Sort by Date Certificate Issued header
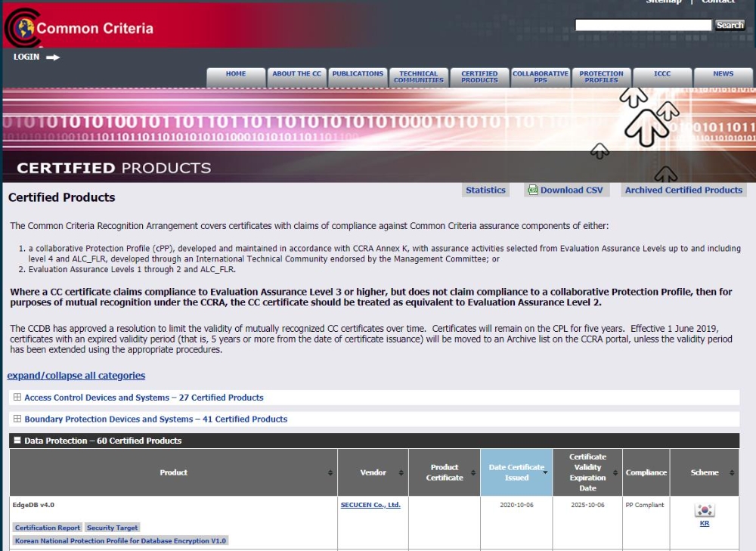This screenshot has width=756, height=551. [516, 472]
